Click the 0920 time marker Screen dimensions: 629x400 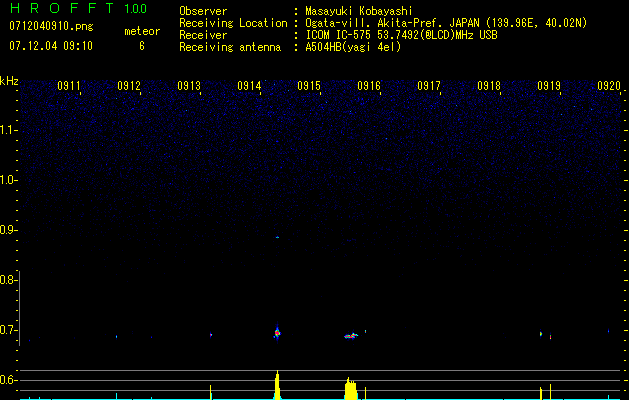pyautogui.click(x=609, y=86)
